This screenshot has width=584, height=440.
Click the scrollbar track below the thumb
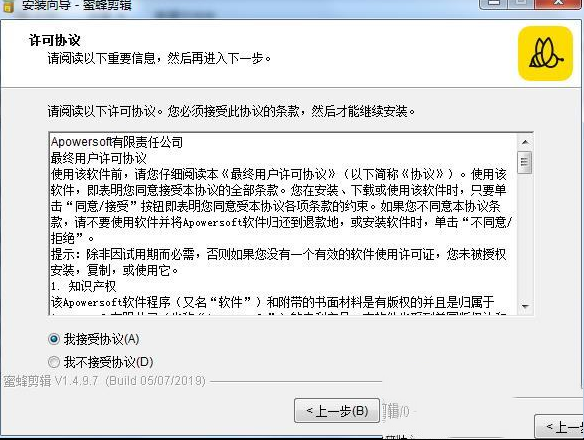coord(525,236)
